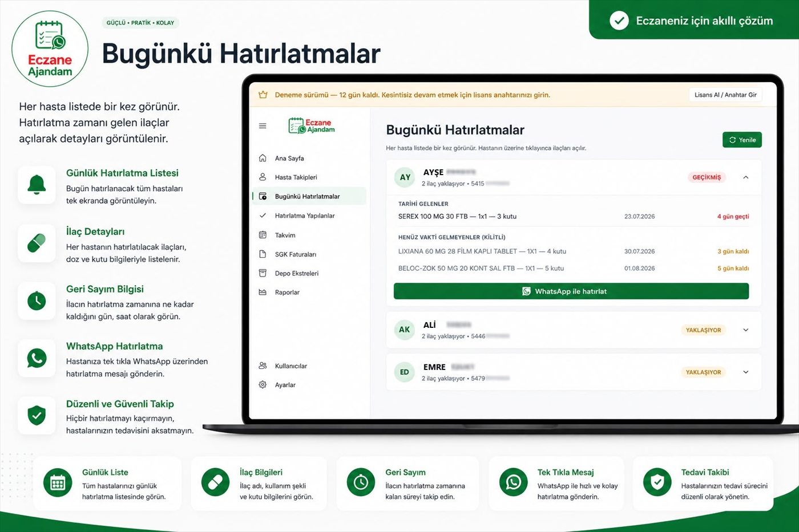Screen dimensions: 799x532
Task: Click the date 30.07.2026
Action: click(639, 251)
